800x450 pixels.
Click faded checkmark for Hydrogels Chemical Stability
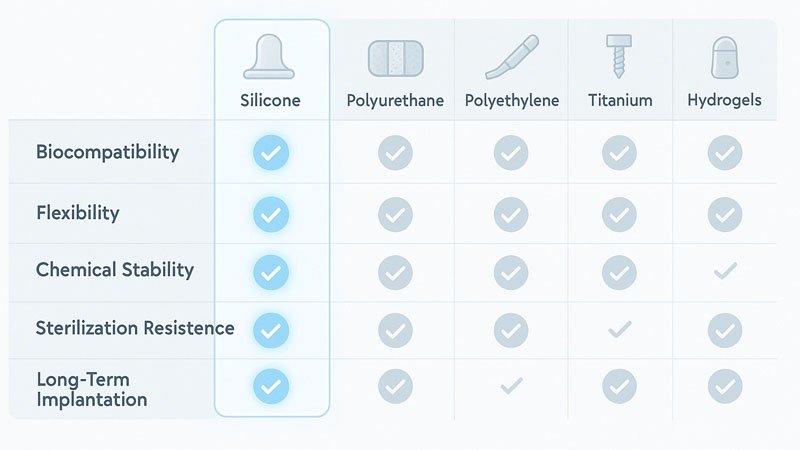(x=725, y=271)
